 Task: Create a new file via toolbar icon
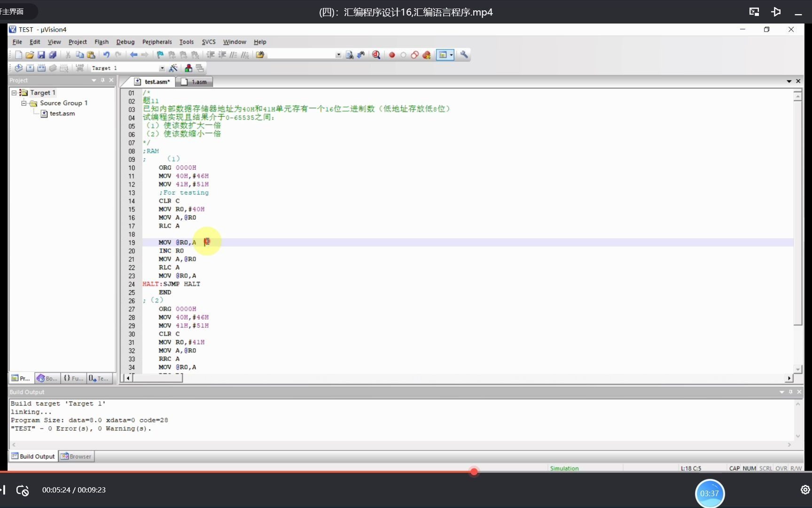click(x=18, y=55)
